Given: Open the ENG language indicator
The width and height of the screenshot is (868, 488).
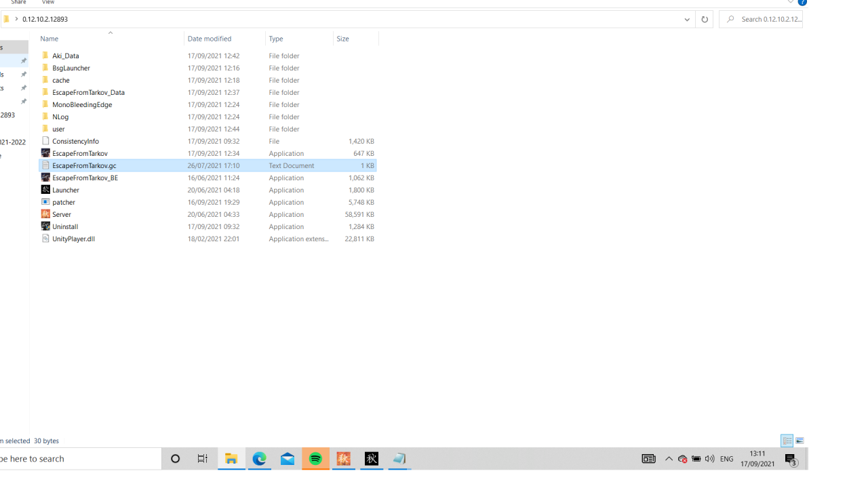Looking at the screenshot, I should tap(726, 459).
